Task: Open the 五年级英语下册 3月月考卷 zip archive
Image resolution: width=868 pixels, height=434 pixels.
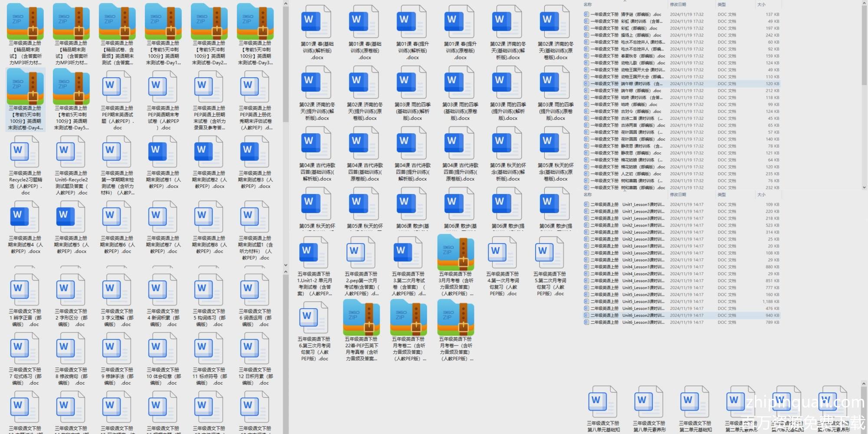Action: (455, 253)
